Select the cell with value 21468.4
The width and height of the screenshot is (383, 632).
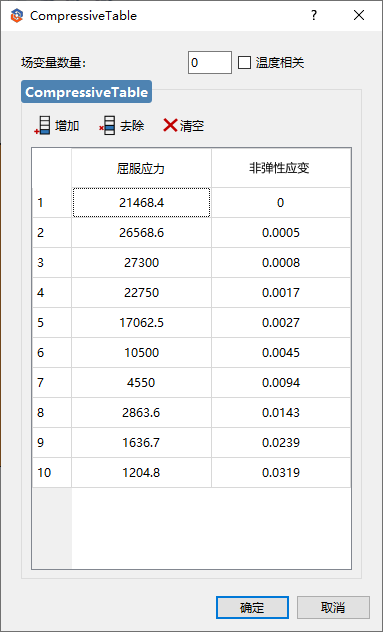coord(142,202)
